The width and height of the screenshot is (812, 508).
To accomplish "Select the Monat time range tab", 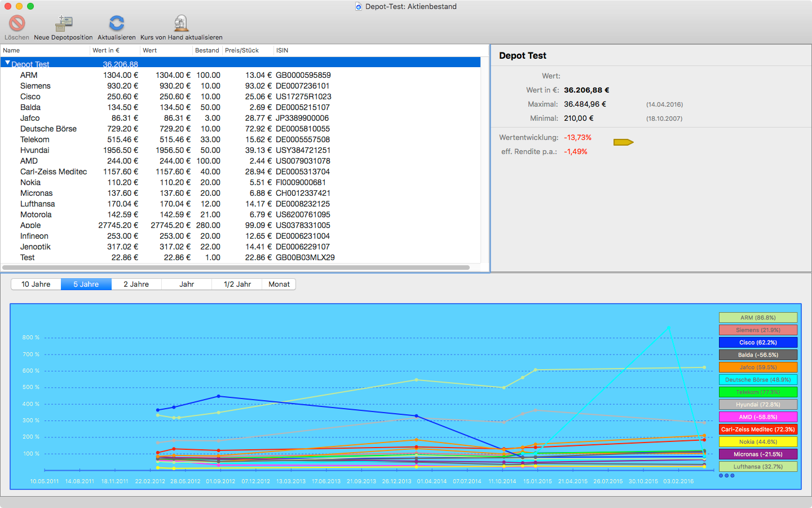I will pyautogui.click(x=279, y=284).
